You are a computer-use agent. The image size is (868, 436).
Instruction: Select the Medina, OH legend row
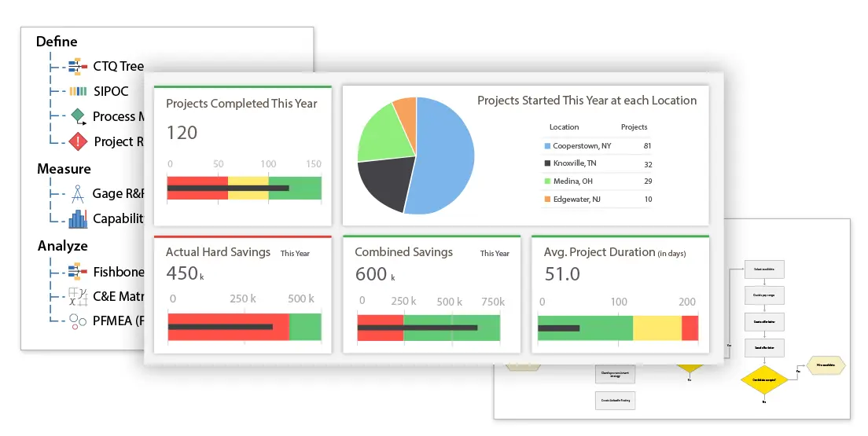point(598,181)
